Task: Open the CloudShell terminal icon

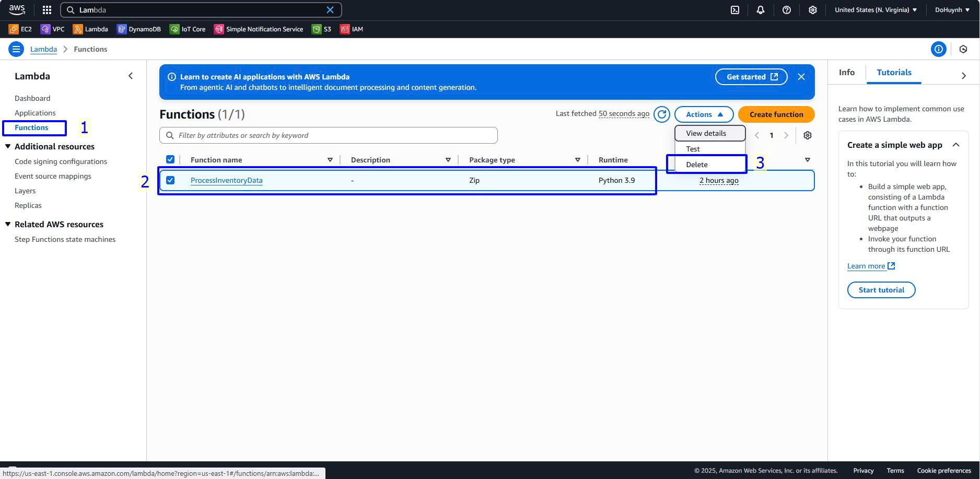Action: 735,10
